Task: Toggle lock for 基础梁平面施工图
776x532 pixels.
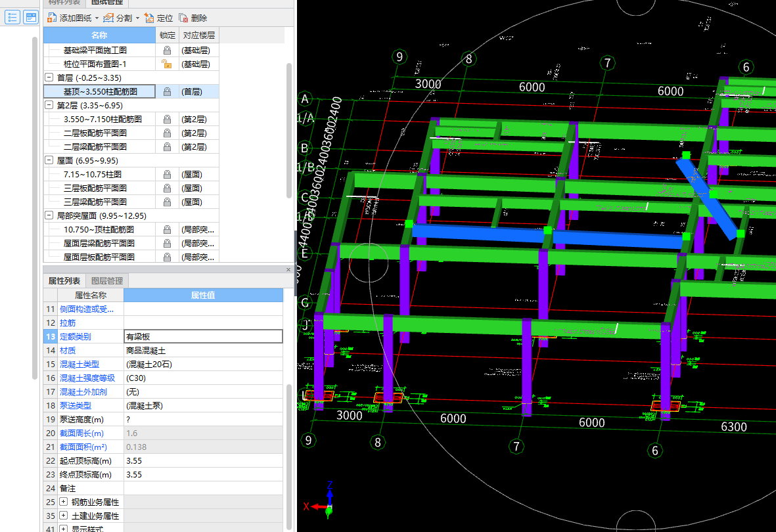Action: click(168, 51)
